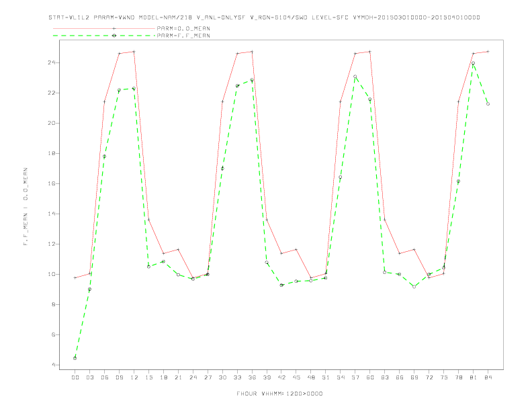Click the FHOUR VHHMM:1200>0000 axis title
Image resolution: width=532 pixels, height=411 pixels.
(x=279, y=394)
